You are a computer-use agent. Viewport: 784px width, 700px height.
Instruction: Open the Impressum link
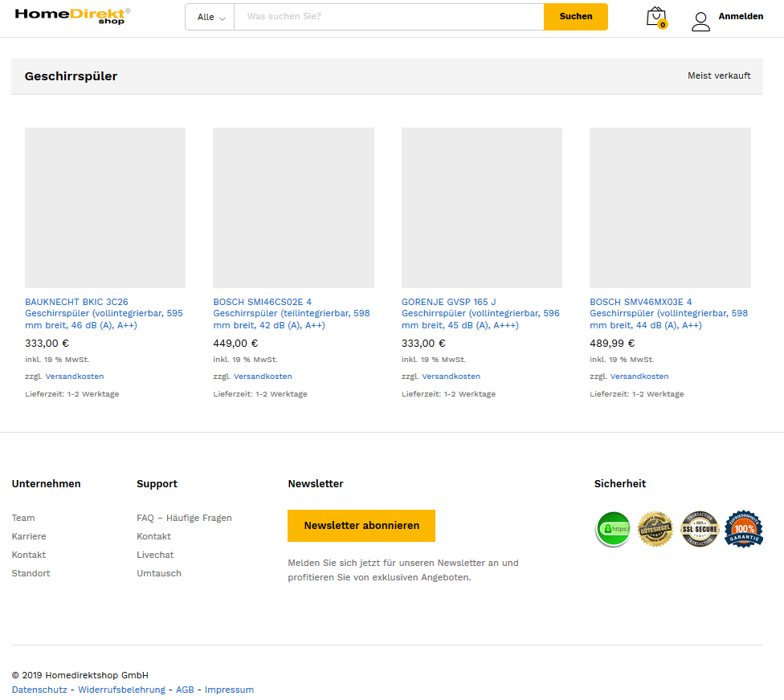pyautogui.click(x=229, y=690)
